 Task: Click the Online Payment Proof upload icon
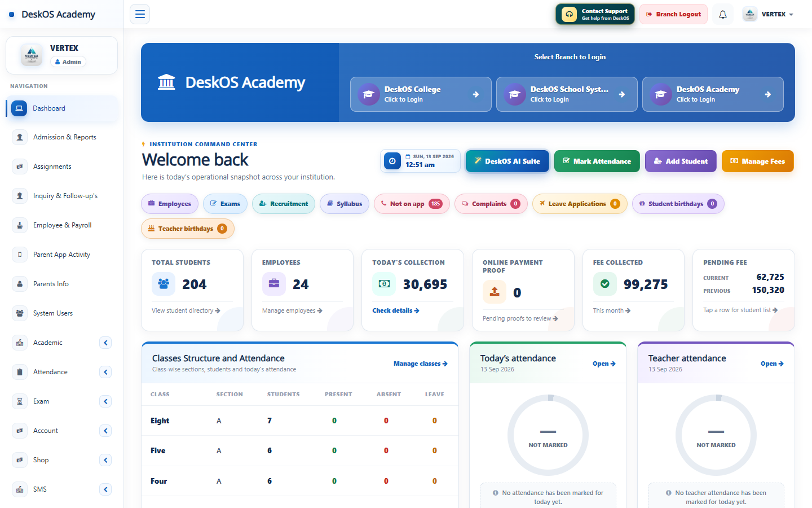tap(495, 292)
